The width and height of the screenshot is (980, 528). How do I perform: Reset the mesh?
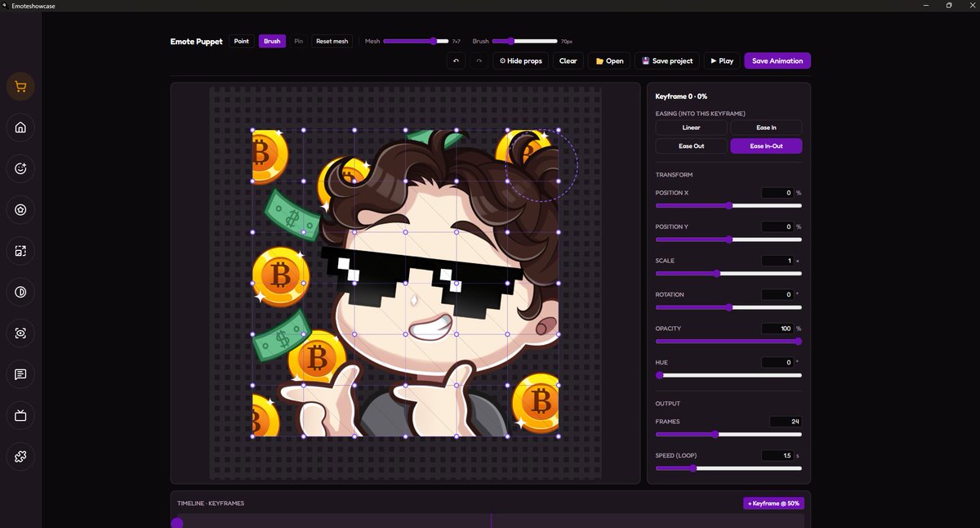point(332,41)
